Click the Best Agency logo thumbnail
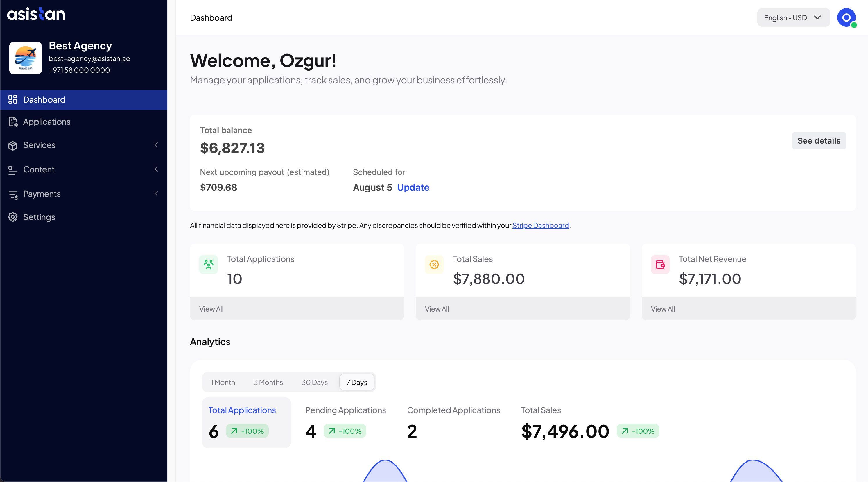Image resolution: width=868 pixels, height=482 pixels. click(26, 58)
